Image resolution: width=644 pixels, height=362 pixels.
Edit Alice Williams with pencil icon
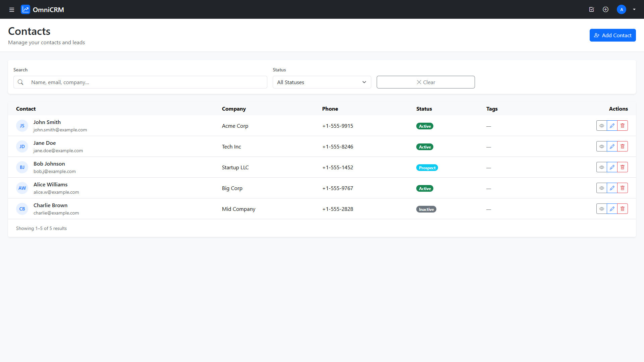pos(612,188)
